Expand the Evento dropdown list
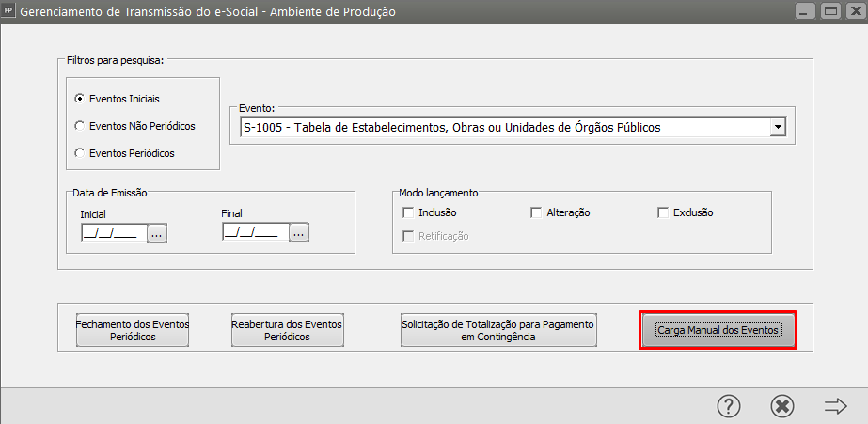The image size is (868, 424). point(777,127)
